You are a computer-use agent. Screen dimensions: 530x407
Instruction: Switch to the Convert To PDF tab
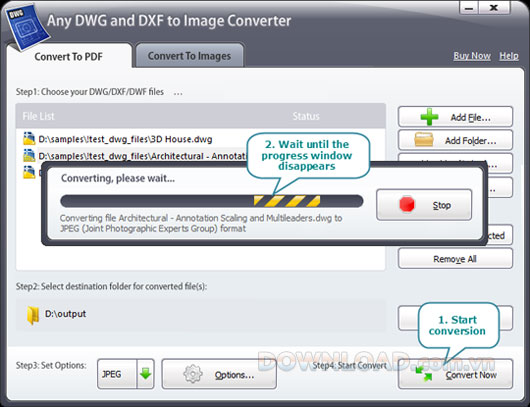69,56
